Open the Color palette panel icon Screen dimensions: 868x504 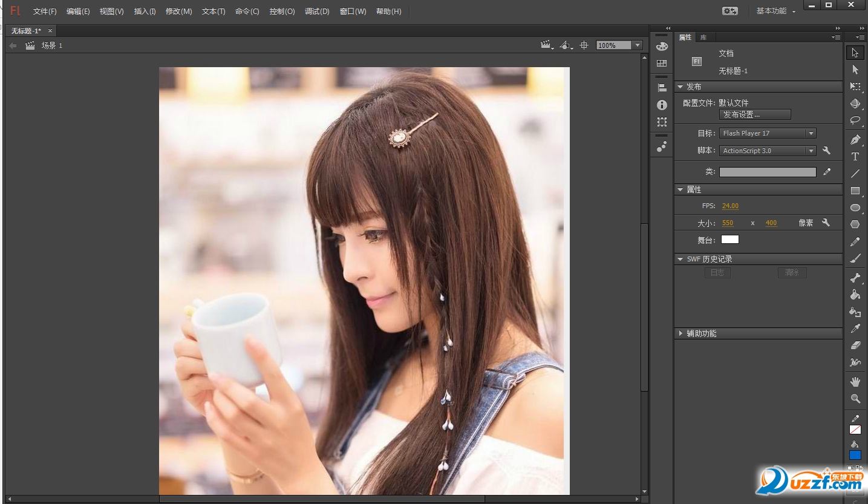[662, 47]
